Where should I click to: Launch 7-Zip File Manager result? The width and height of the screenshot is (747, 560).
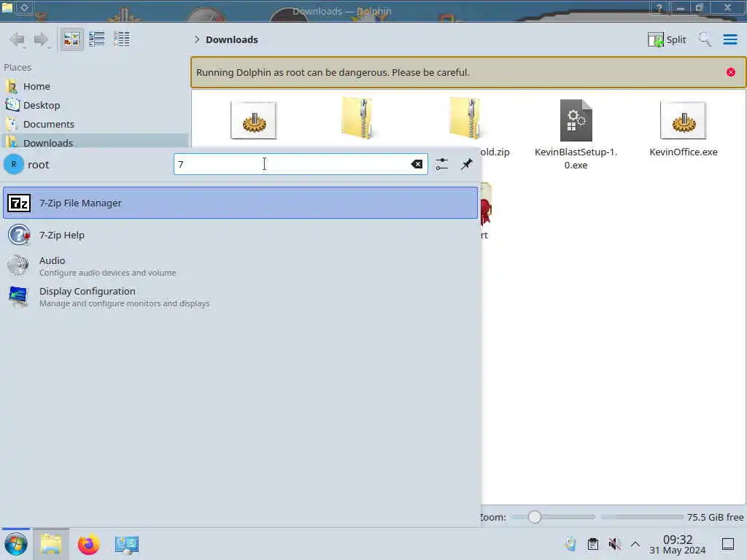[x=240, y=203]
